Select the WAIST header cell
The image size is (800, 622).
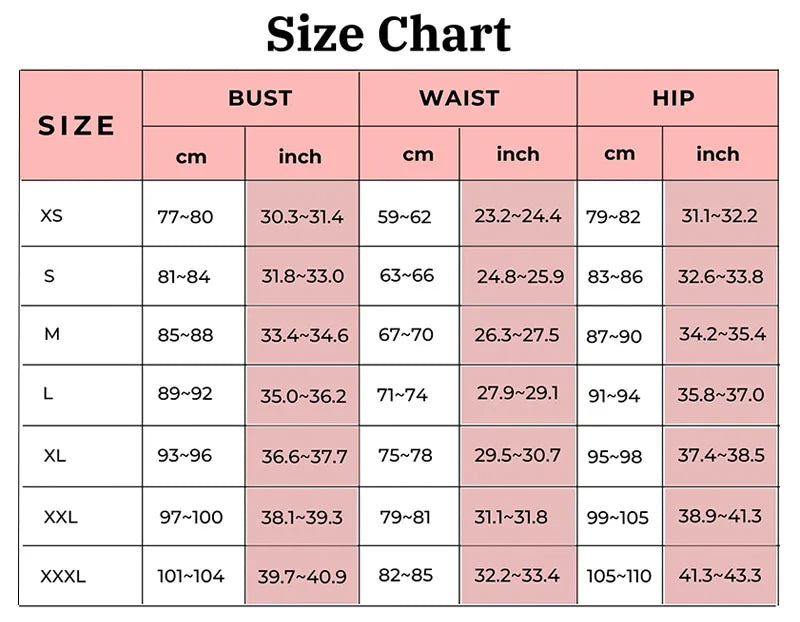click(x=458, y=98)
